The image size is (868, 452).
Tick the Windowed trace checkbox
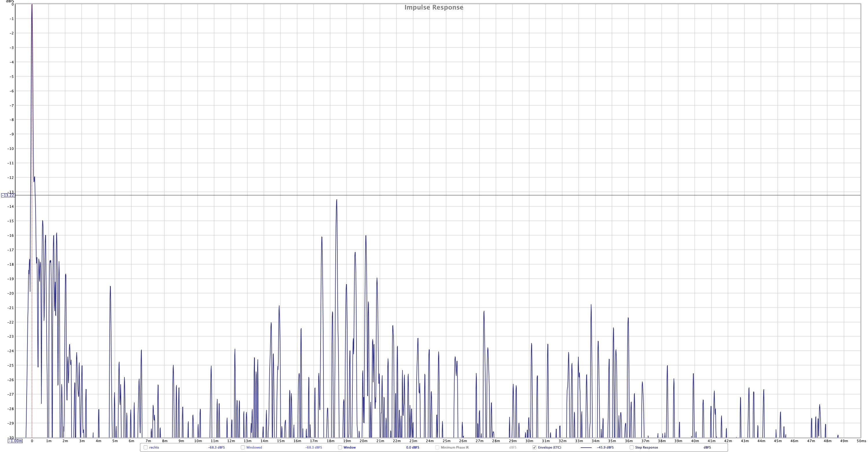243,447
